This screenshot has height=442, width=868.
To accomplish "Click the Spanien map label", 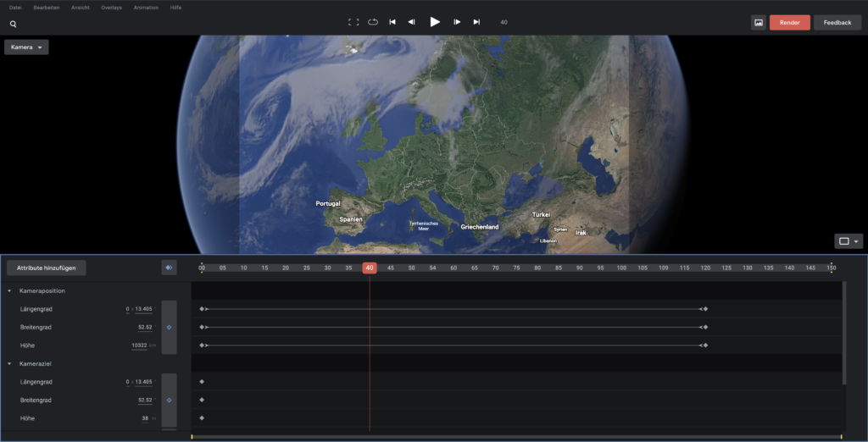I will pos(351,219).
